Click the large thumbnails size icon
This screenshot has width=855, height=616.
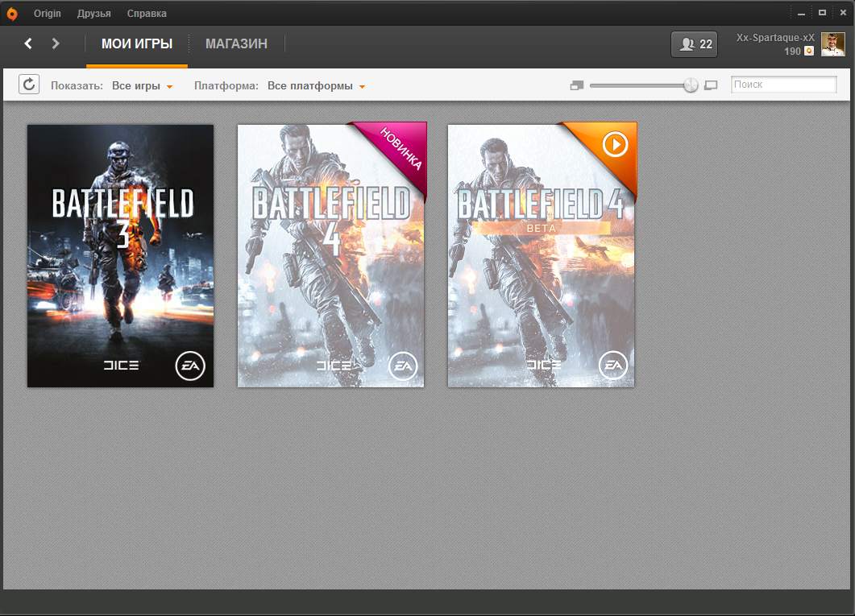[x=711, y=85]
